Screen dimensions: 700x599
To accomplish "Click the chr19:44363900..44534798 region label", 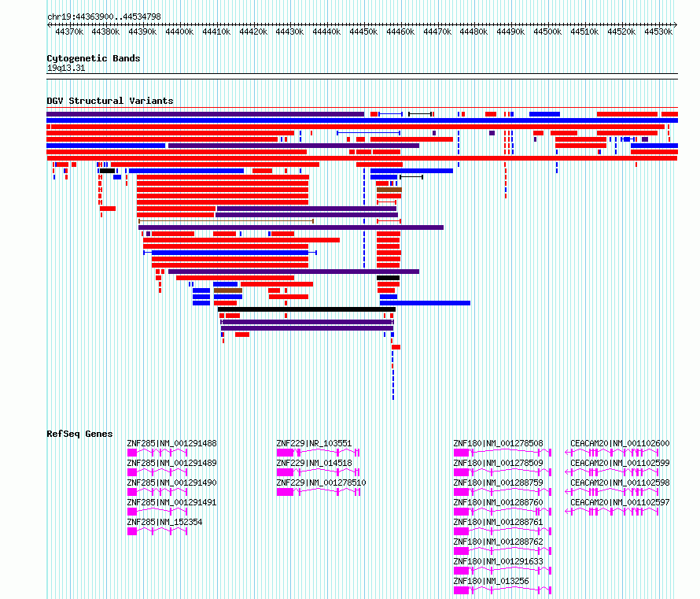I will (x=104, y=17).
